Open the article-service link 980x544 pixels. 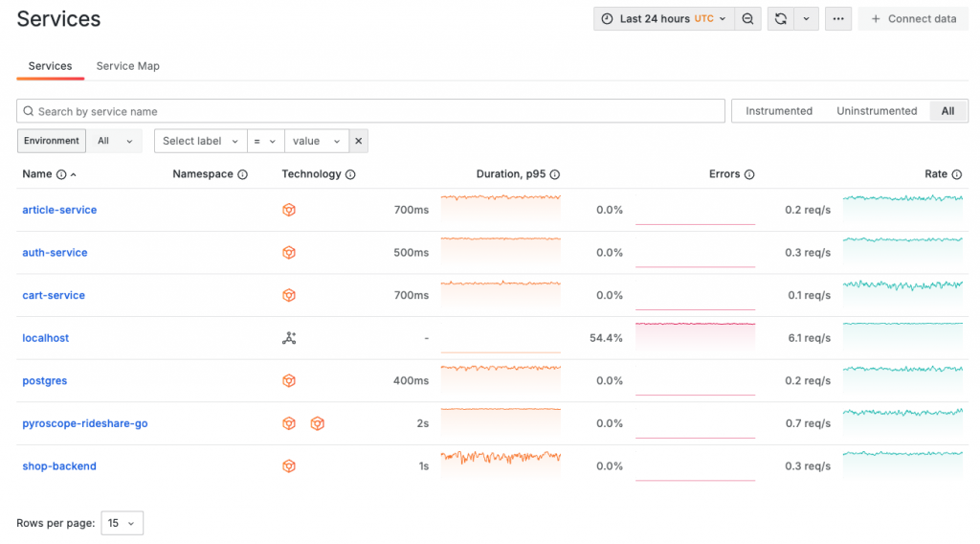59,210
